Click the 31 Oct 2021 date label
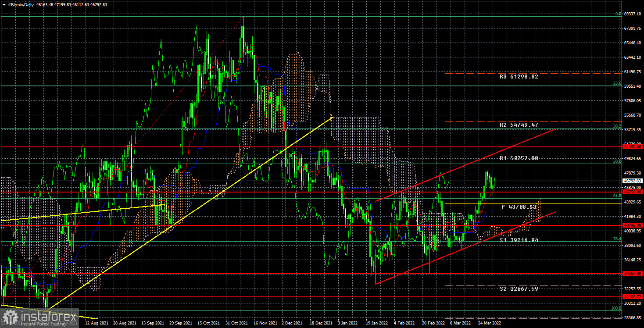This screenshot has width=644, height=328. 236,323
